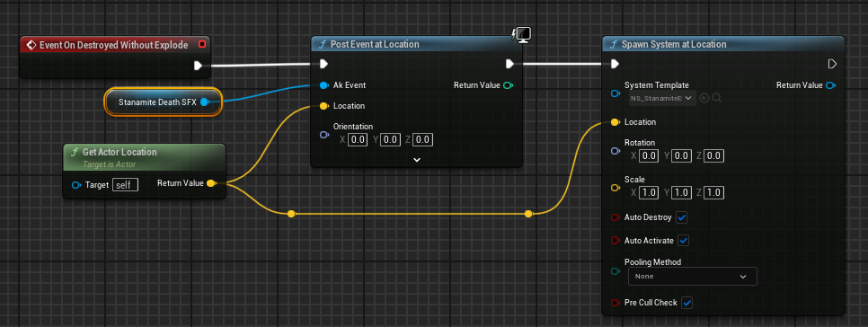868x327 pixels.
Task: Click the function icon on Get Actor Location
Action: coord(74,152)
